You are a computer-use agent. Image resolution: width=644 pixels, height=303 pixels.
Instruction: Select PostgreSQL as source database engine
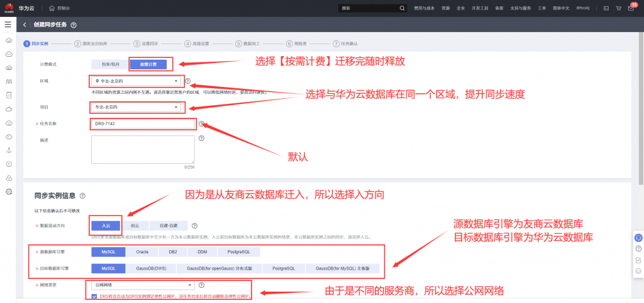pyautogui.click(x=238, y=251)
